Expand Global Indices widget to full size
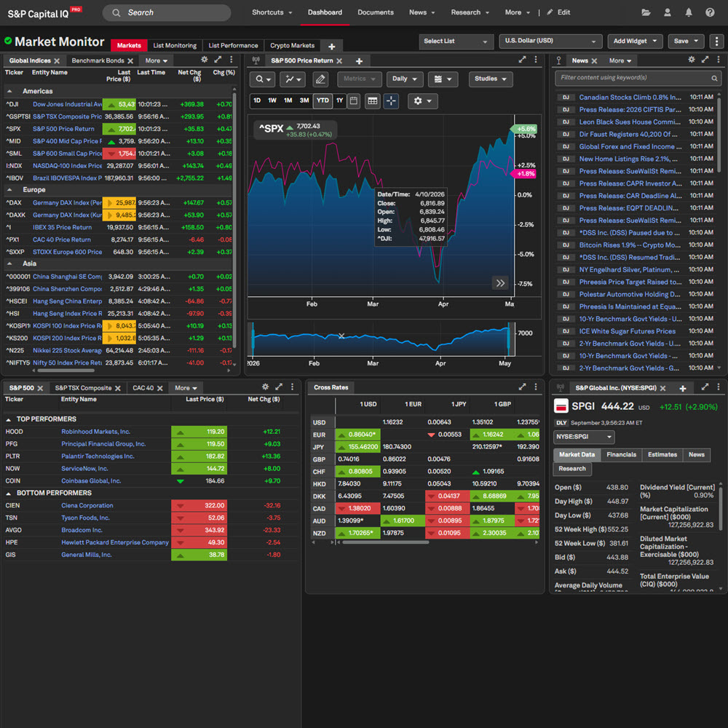728x728 pixels. [218, 60]
